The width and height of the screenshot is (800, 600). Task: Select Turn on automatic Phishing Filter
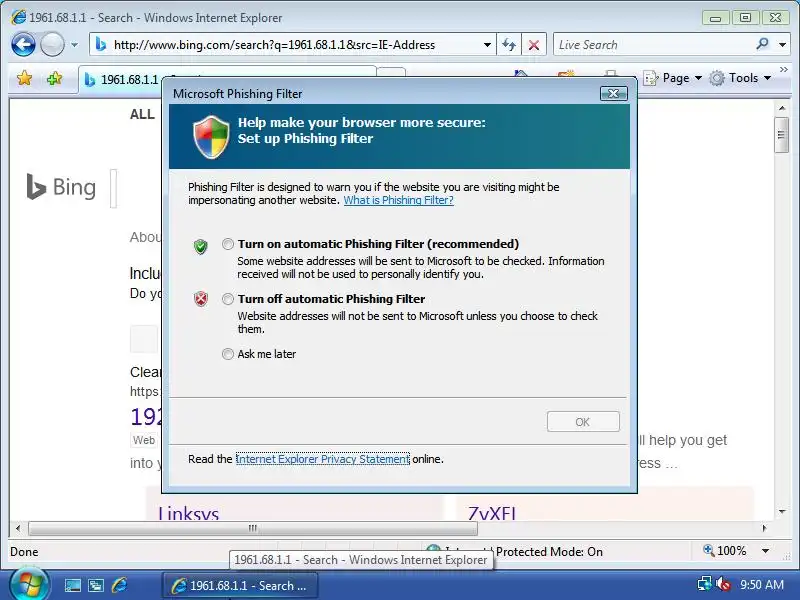coord(228,244)
